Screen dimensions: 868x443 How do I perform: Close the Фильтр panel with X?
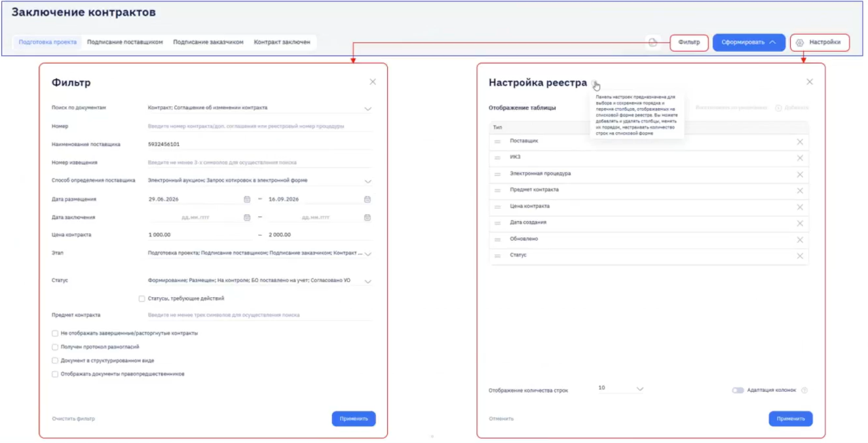(373, 82)
